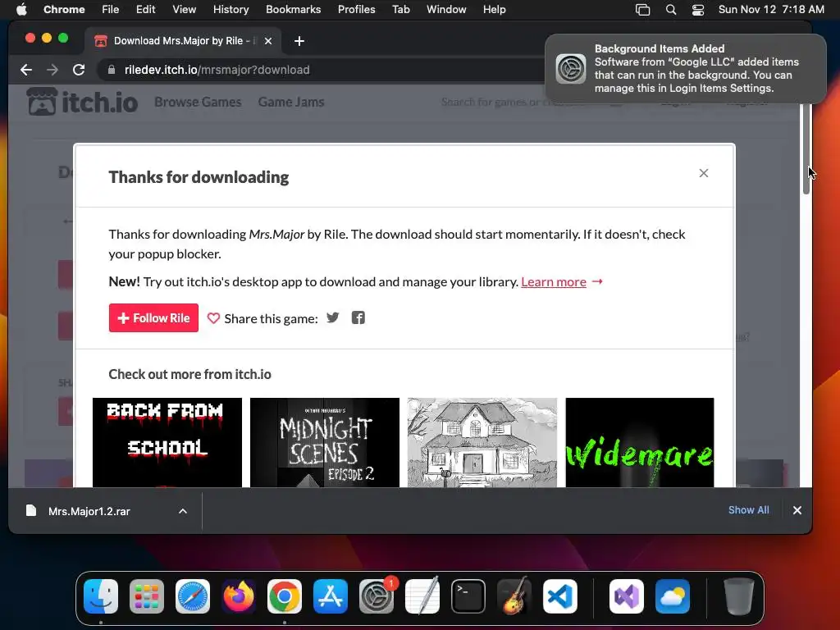Click the date and time in menu bar
Image resolution: width=840 pixels, height=630 pixels.
pos(771,9)
